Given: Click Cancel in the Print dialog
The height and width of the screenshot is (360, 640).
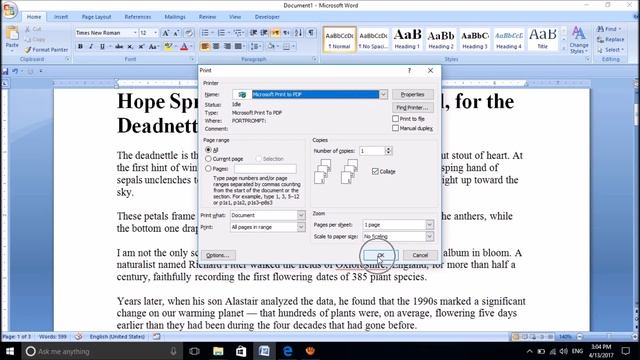Looking at the screenshot, I should point(420,255).
